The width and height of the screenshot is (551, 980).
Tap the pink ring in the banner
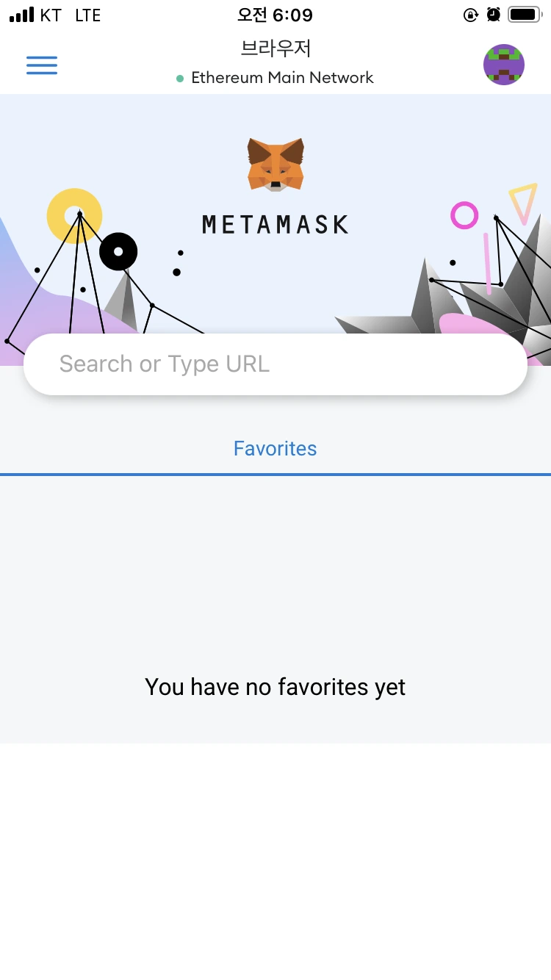[464, 216]
